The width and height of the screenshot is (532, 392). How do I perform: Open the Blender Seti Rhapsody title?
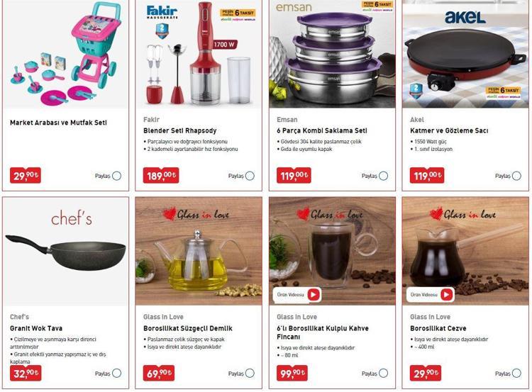pos(180,130)
